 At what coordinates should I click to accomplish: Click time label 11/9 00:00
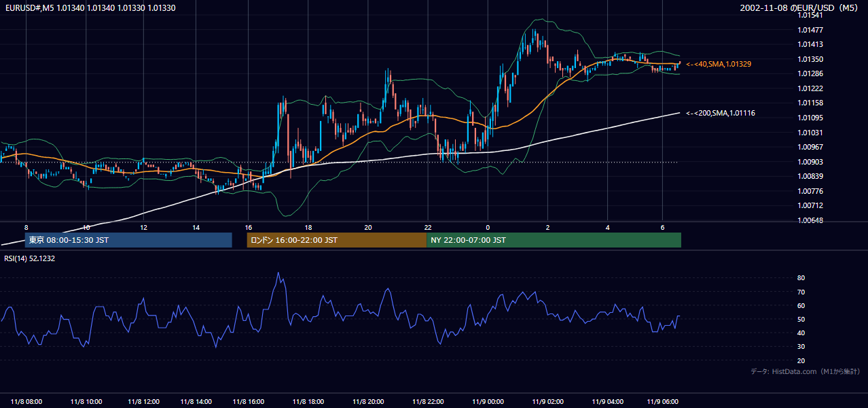488,401
